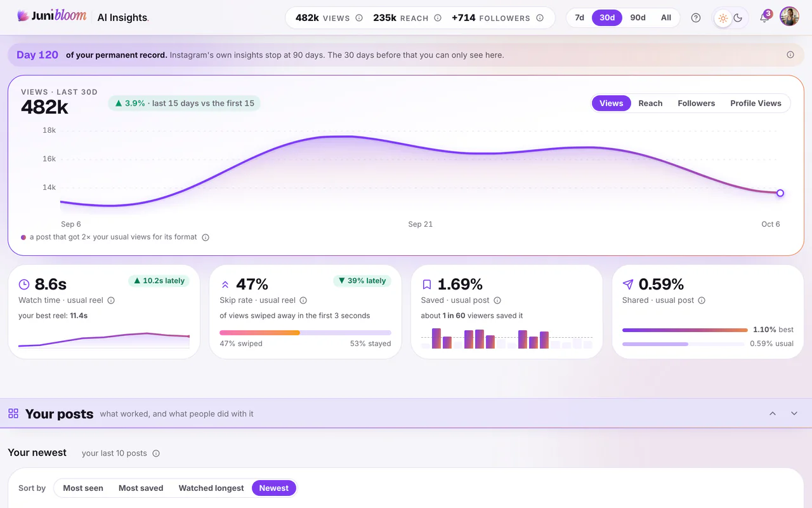The width and height of the screenshot is (812, 508).
Task: Click info icon next to Shared label
Action: pyautogui.click(x=702, y=300)
